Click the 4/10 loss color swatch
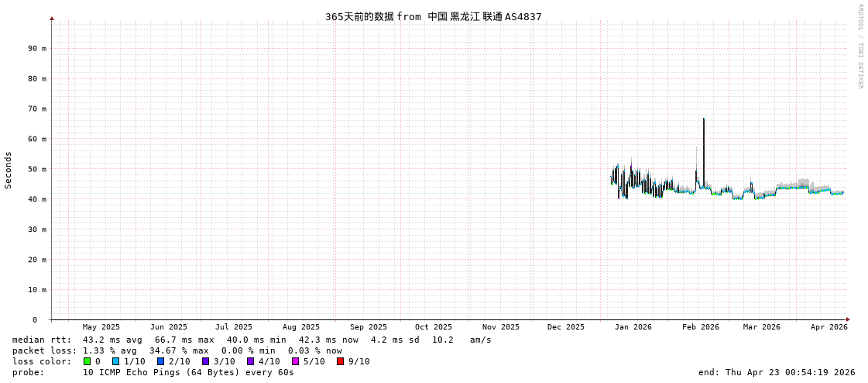 [250, 361]
